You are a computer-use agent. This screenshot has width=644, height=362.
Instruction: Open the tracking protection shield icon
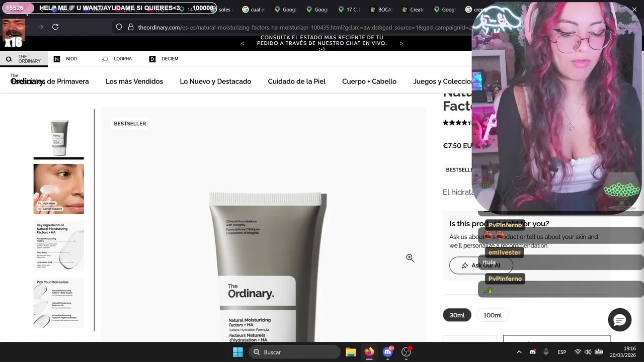(119, 27)
